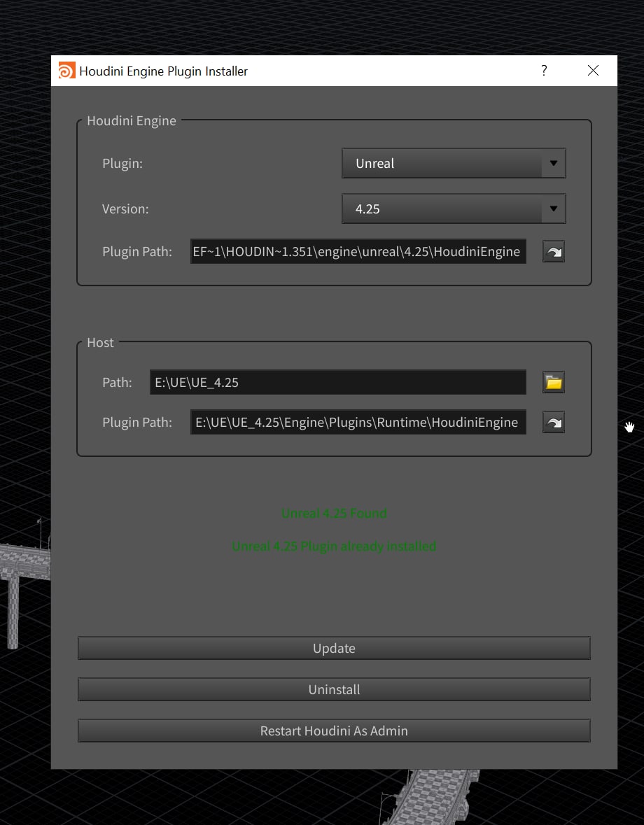The height and width of the screenshot is (825, 644).
Task: Click the Houdini Engine Plugin Path field
Action: click(x=358, y=251)
